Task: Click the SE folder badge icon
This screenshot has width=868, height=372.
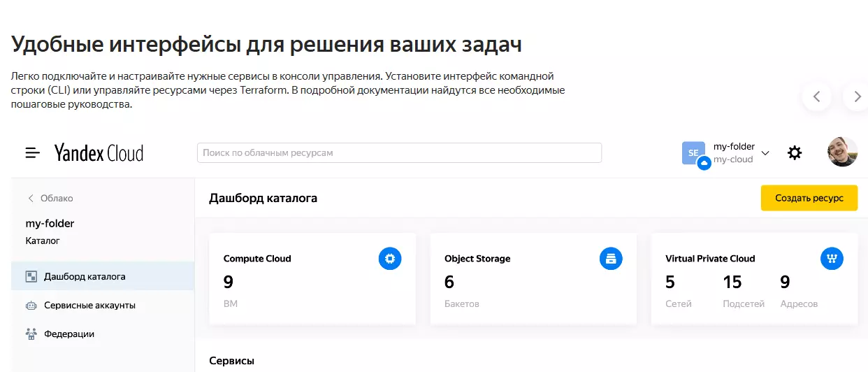Action: pos(693,153)
